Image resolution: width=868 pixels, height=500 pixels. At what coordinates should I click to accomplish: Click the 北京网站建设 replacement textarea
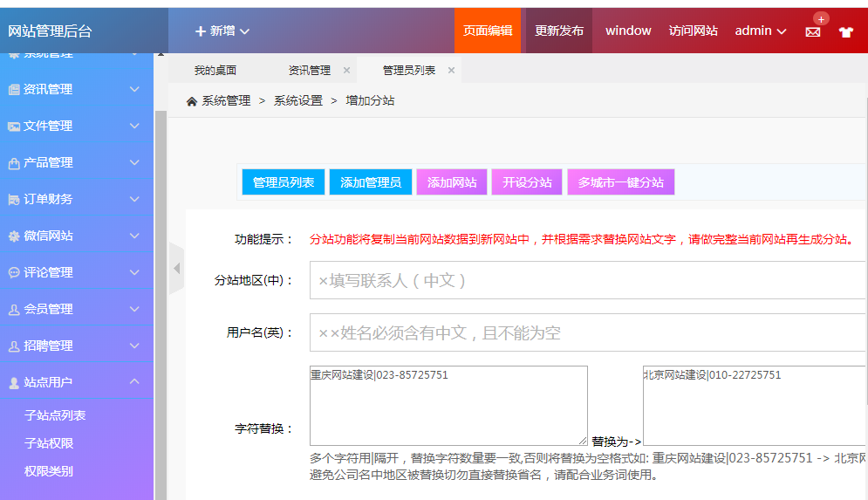pyautogui.click(x=755, y=405)
